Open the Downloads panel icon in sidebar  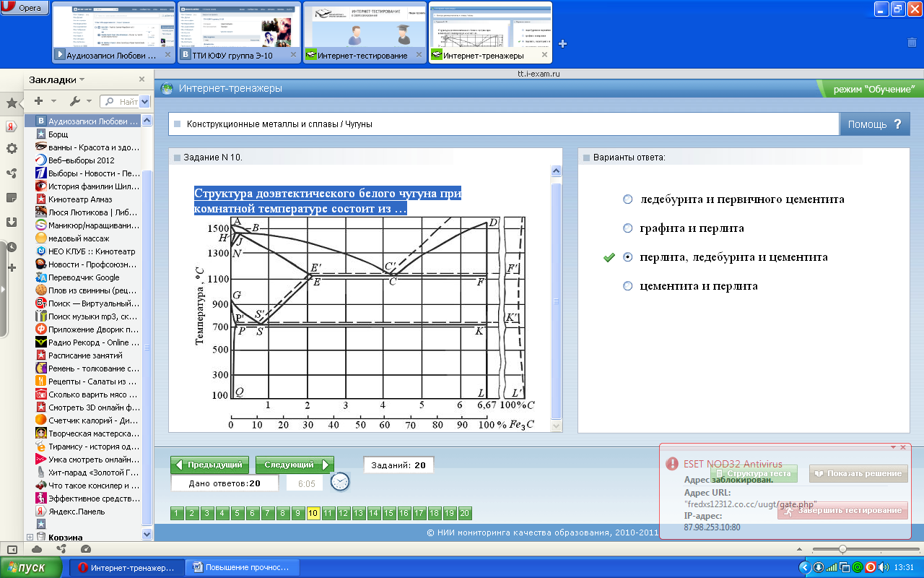click(x=12, y=222)
